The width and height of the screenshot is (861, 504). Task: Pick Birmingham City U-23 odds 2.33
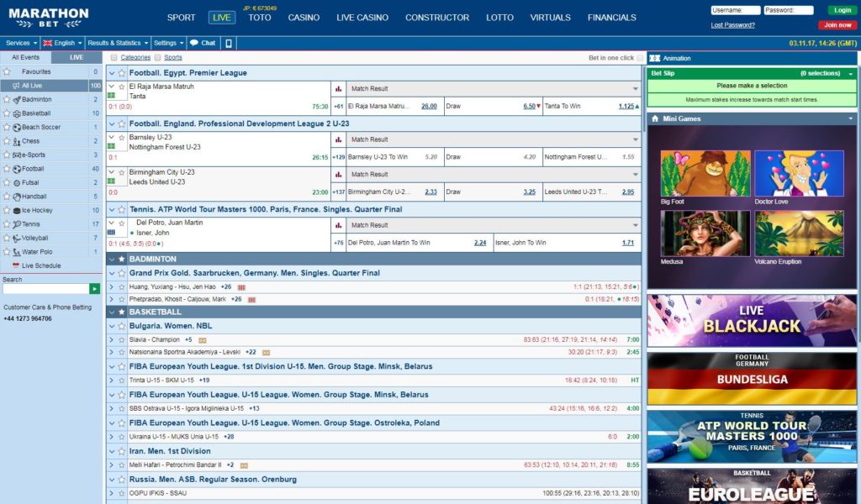tap(431, 192)
